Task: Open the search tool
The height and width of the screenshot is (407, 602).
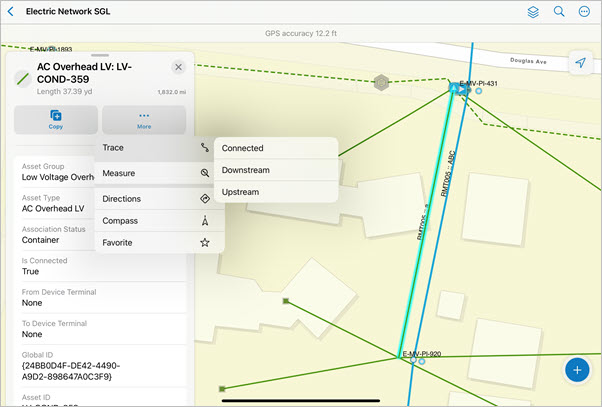Action: tap(559, 12)
